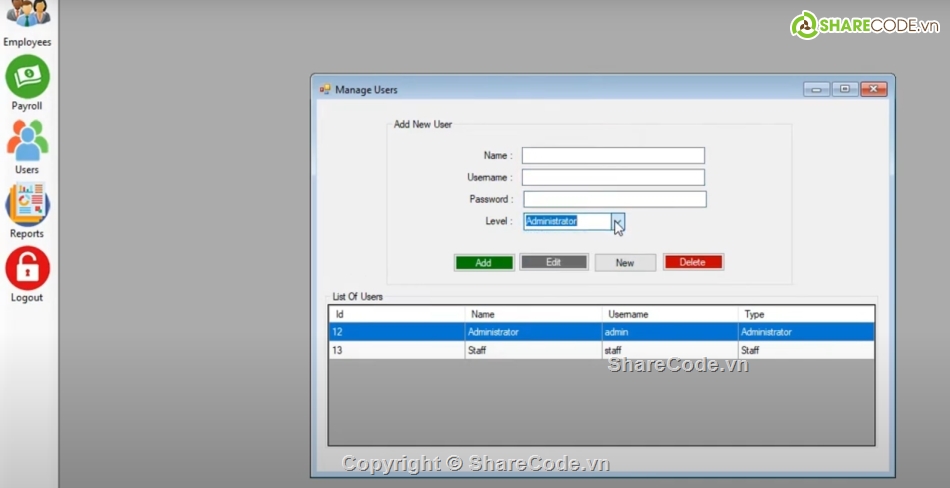Click the Staff cell in Type column
Screen dimensions: 950x488
click(806, 350)
